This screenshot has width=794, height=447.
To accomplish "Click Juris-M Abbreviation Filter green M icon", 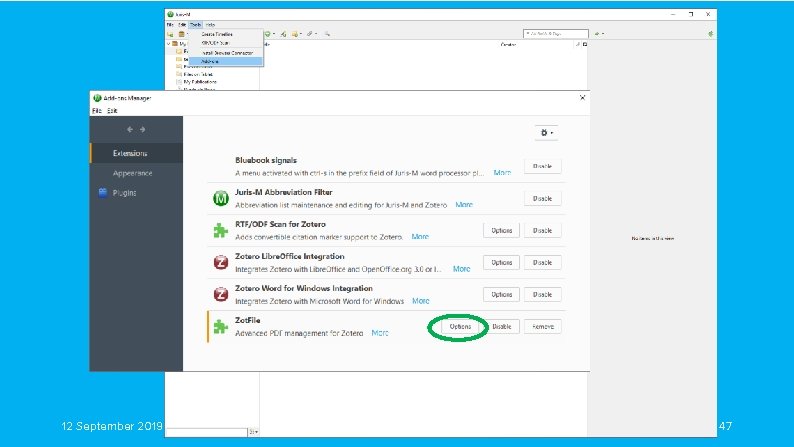I will (x=221, y=198).
